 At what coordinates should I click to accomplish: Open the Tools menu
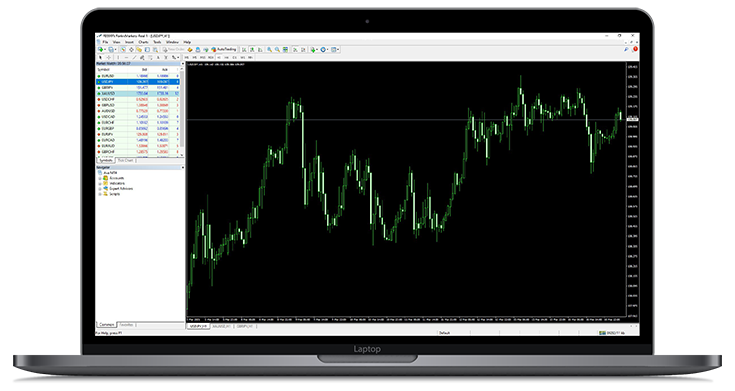(x=157, y=42)
